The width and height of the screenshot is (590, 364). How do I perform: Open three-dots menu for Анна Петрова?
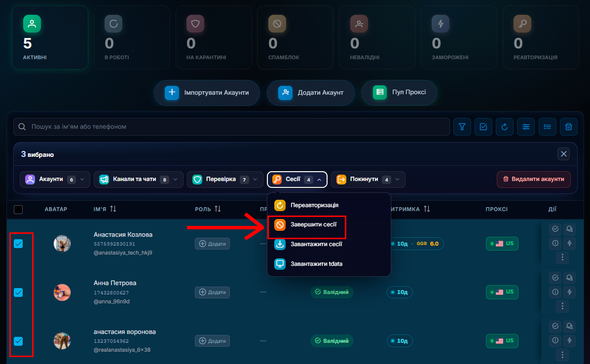(562, 306)
